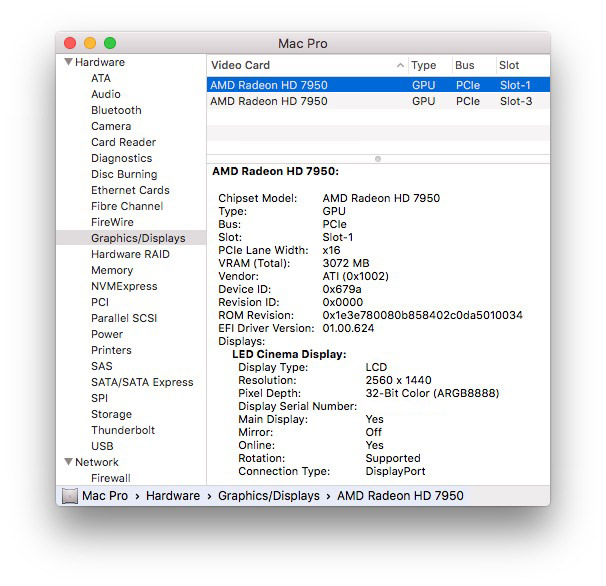Viewport: 606px width, 586px height.
Task: Select PCI in the sidebar
Action: [100, 302]
